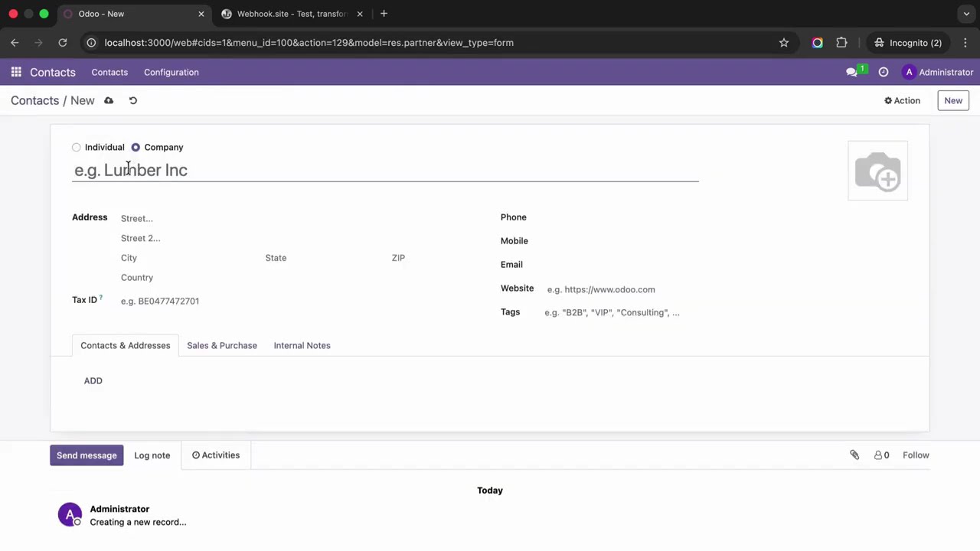Click the browser address bar URL

point(309,43)
